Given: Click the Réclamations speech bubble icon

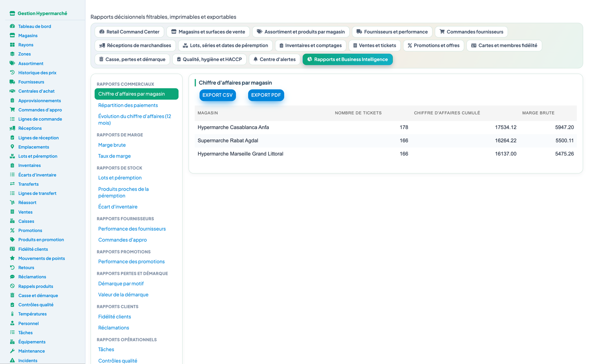Looking at the screenshot, I should (12, 277).
